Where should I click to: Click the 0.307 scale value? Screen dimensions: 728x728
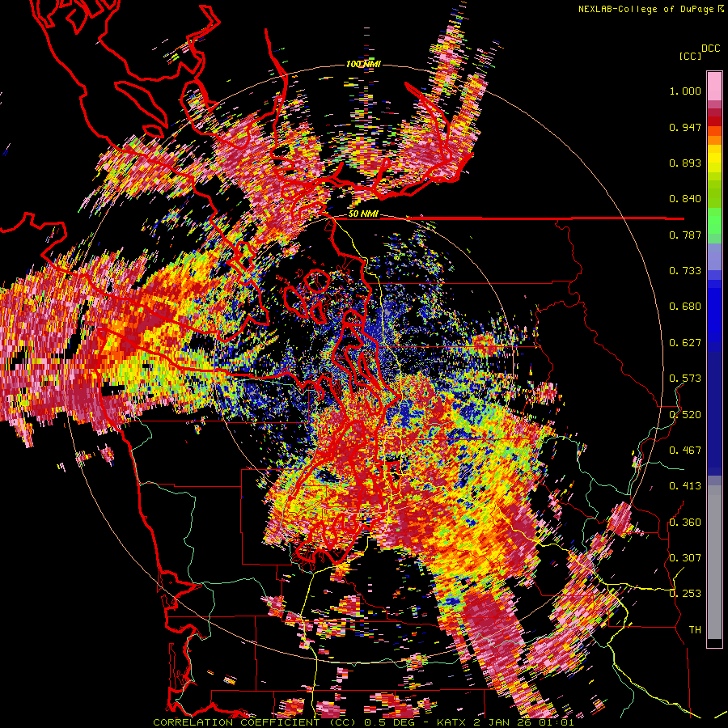685,558
